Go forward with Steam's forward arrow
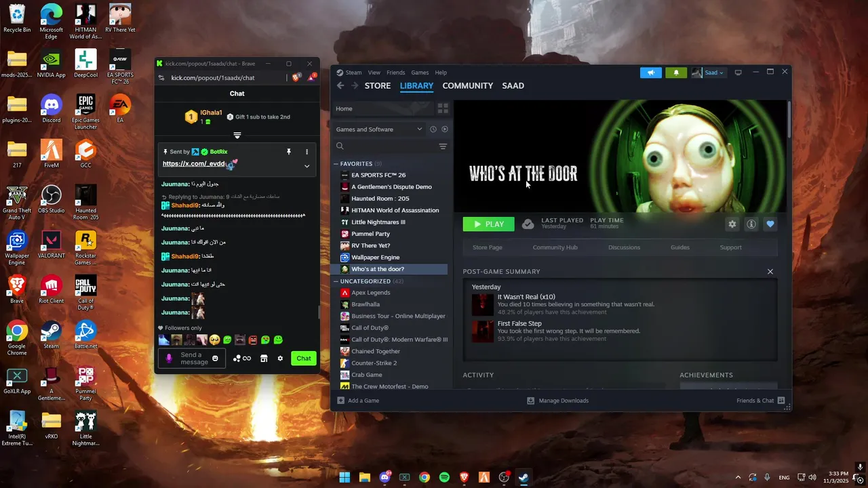This screenshot has height=488, width=868. (x=355, y=85)
